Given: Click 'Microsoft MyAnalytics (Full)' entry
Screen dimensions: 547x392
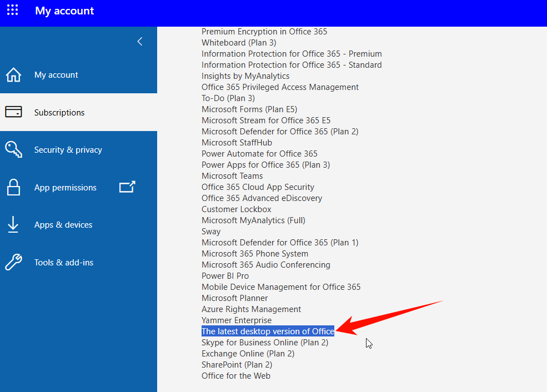Looking at the screenshot, I should pos(253,220).
